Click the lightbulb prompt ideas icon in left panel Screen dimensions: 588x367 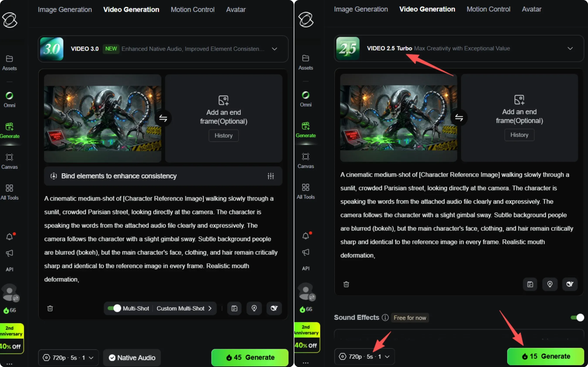point(254,308)
